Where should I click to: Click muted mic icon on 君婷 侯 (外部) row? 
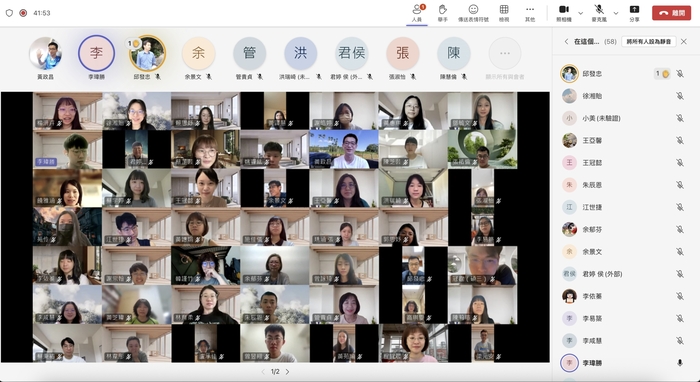pyautogui.click(x=679, y=274)
